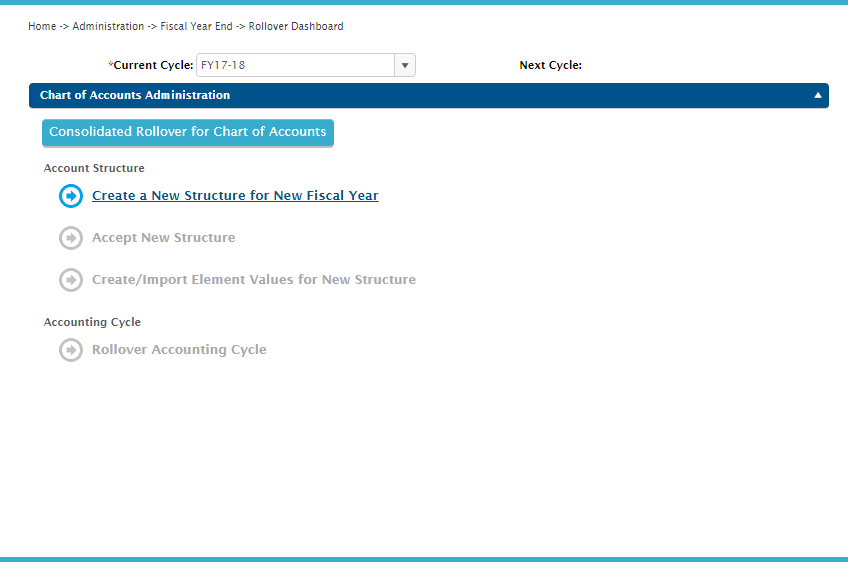
Task: Click the Account Structure section label
Action: coord(94,168)
